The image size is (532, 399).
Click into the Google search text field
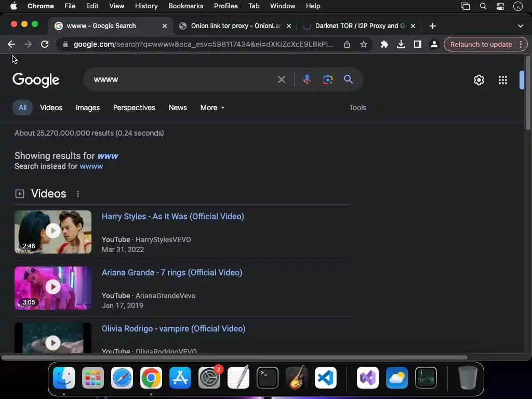[183, 79]
